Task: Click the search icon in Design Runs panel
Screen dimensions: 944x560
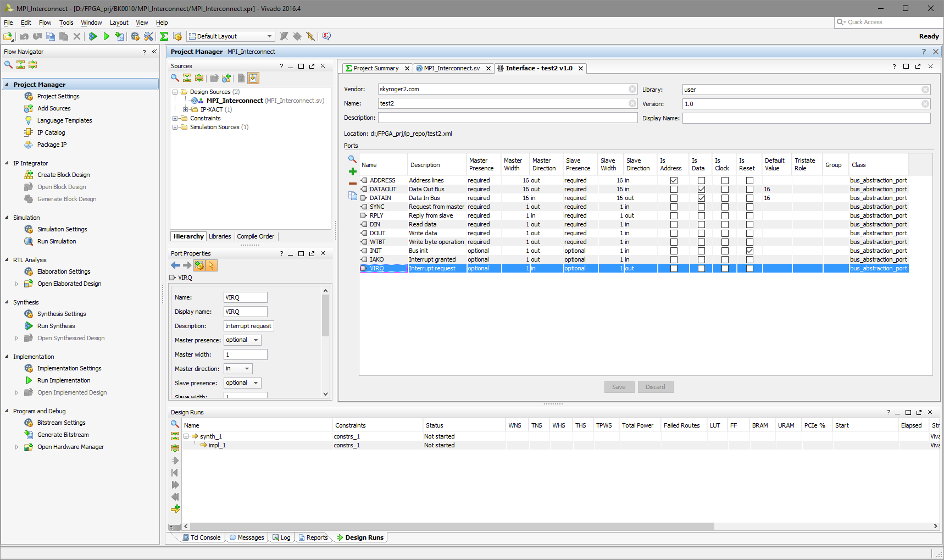Action: [x=175, y=424]
